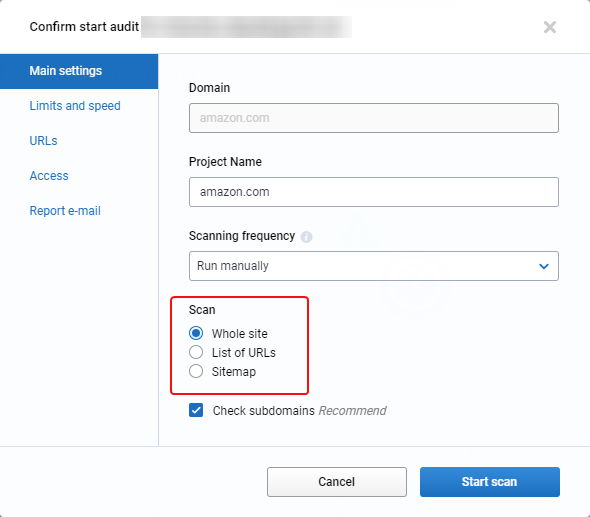590x517 pixels.
Task: Click the disabled Domain field
Action: [374, 118]
